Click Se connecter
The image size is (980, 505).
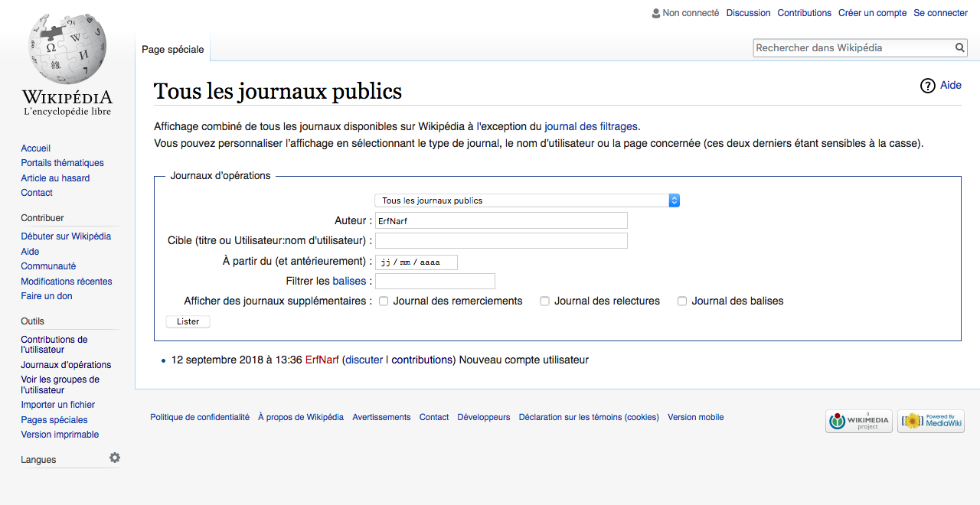point(940,13)
